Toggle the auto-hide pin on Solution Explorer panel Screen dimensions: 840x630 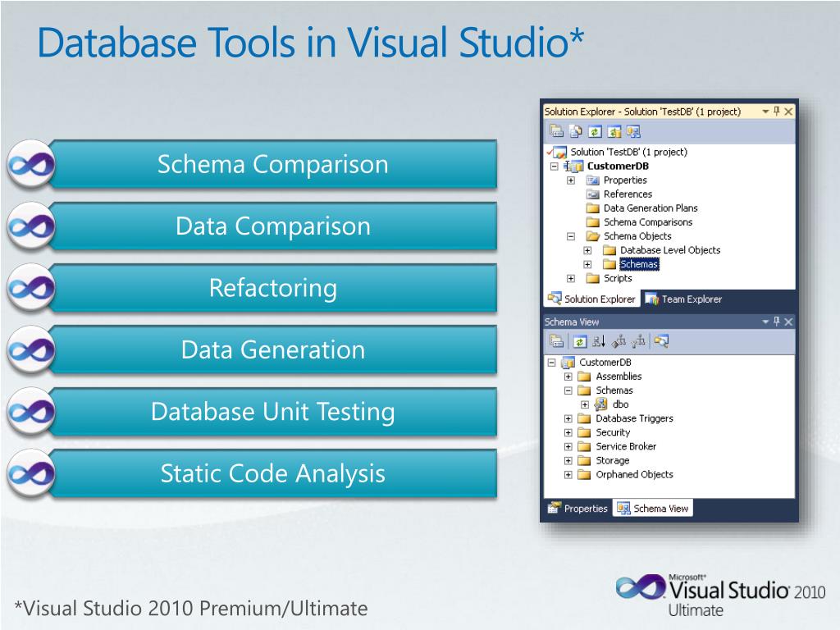pos(777,112)
